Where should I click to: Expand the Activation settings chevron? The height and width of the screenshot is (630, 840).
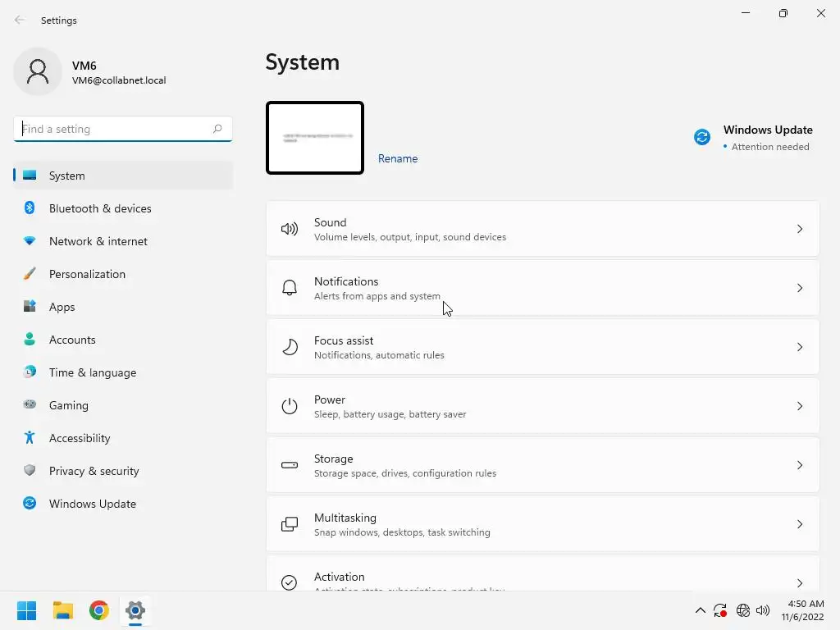[799, 583]
